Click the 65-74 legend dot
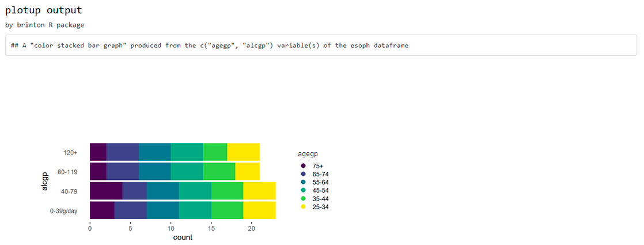 303,174
